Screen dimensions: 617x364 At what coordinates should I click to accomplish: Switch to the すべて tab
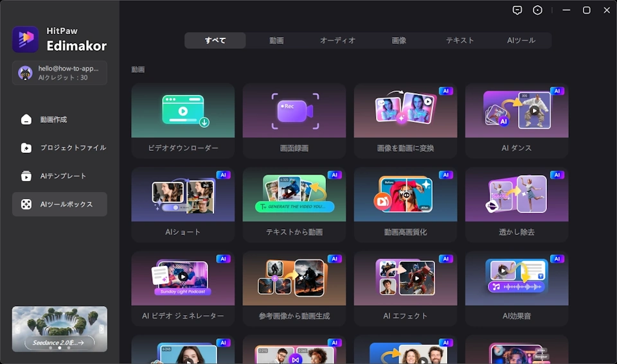pyautogui.click(x=215, y=40)
